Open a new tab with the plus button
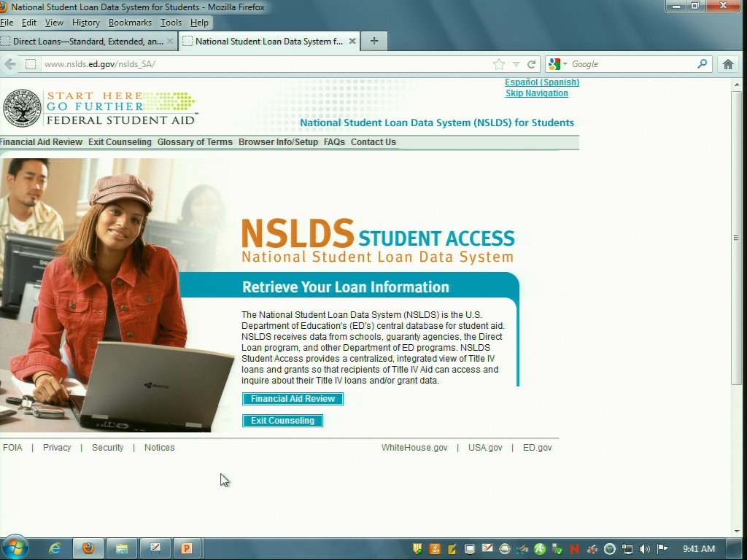Image resolution: width=747 pixels, height=560 pixels. click(x=374, y=41)
